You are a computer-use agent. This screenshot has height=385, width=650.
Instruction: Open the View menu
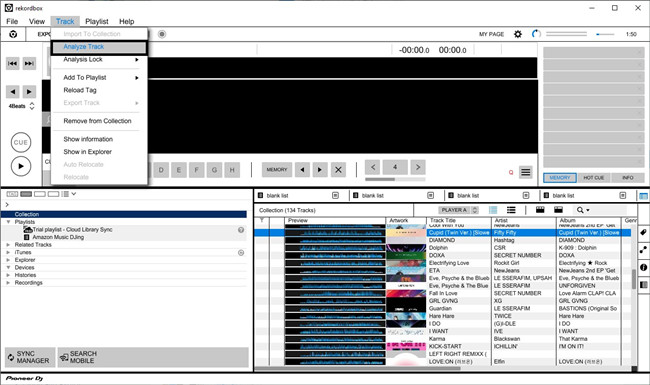click(x=37, y=22)
